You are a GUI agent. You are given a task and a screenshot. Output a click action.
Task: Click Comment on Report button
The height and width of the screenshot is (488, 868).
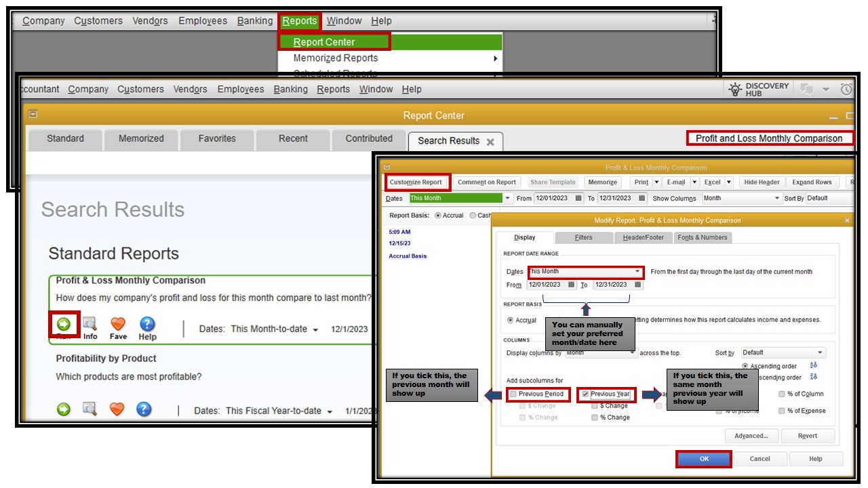click(x=487, y=182)
